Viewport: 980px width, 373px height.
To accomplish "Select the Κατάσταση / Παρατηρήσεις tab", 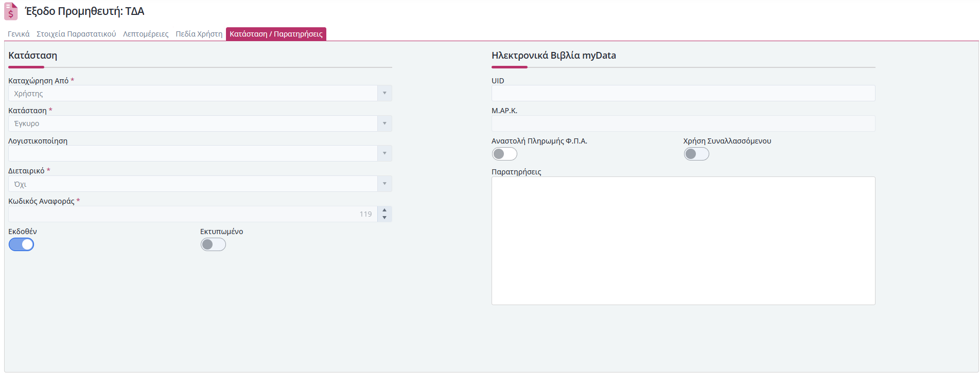I will click(276, 34).
